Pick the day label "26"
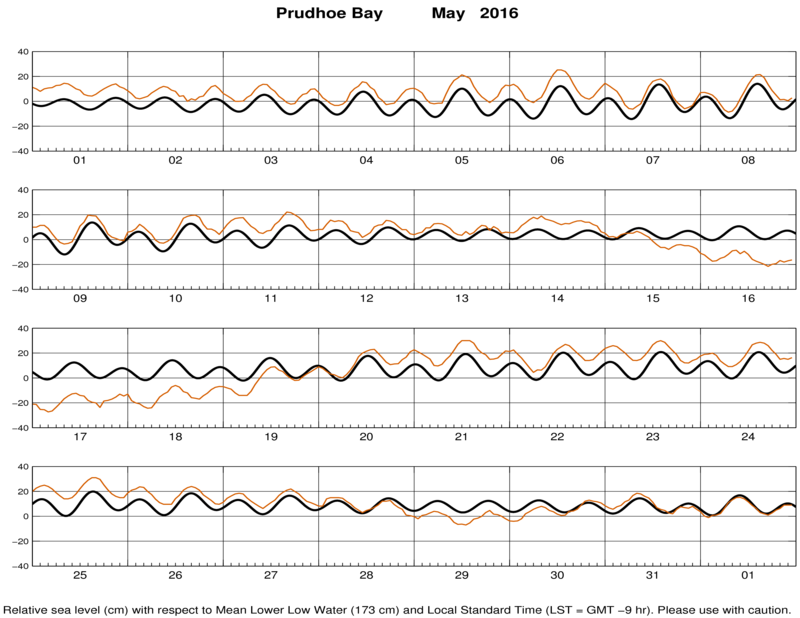 click(x=176, y=575)
